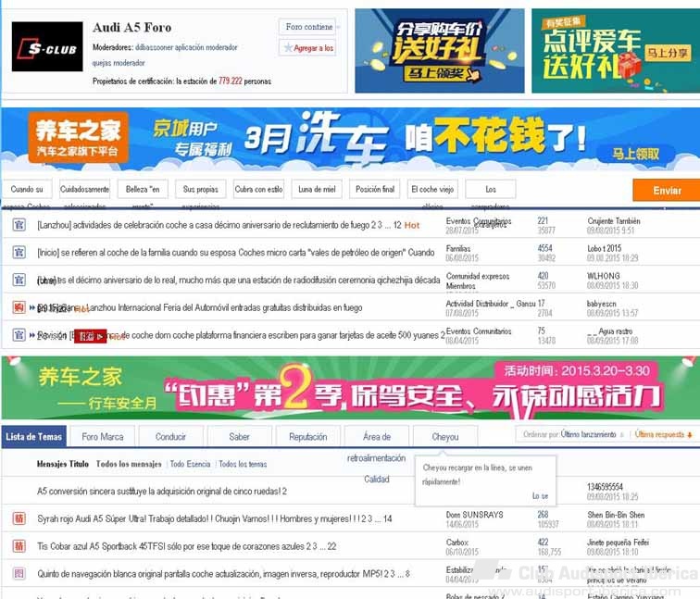Click the orange Enviar button
The width and height of the screenshot is (700, 599).
coord(667,191)
